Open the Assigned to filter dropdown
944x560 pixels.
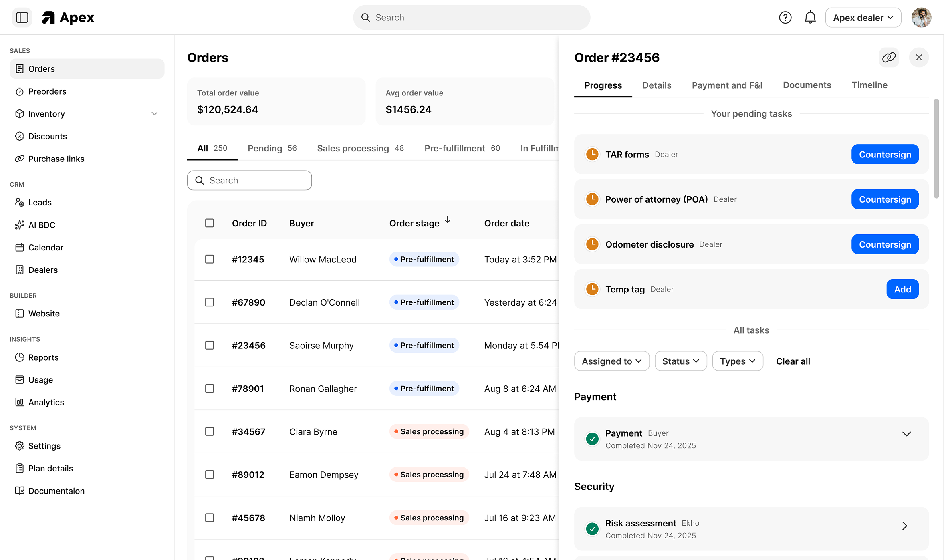[611, 361]
